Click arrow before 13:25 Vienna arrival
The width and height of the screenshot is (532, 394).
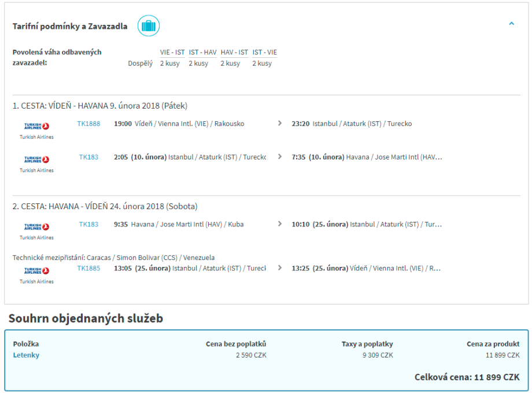click(280, 268)
